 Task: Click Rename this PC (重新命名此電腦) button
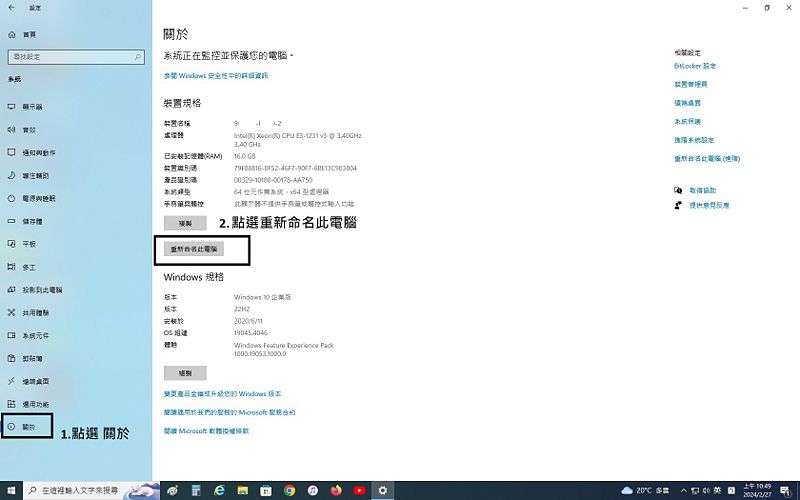click(x=194, y=249)
